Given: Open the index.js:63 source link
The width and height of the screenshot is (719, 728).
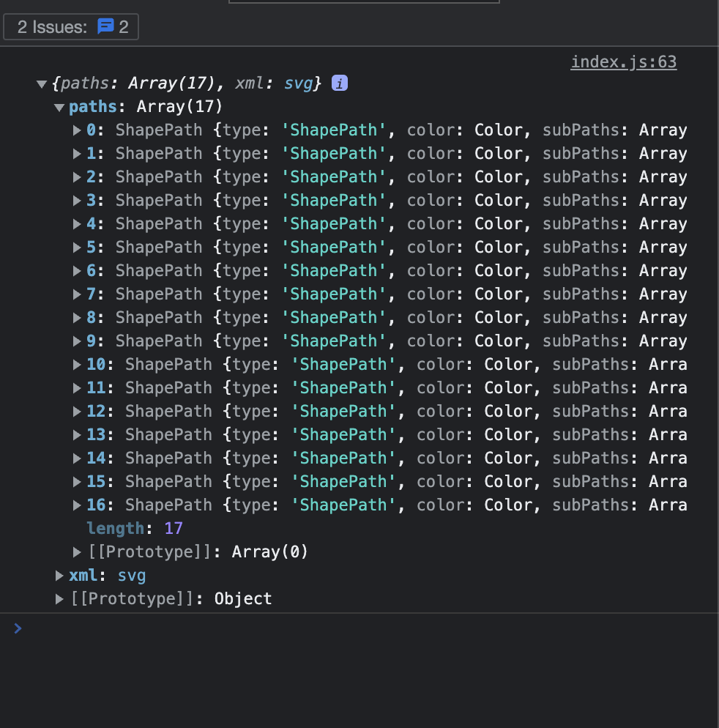Looking at the screenshot, I should [x=623, y=62].
